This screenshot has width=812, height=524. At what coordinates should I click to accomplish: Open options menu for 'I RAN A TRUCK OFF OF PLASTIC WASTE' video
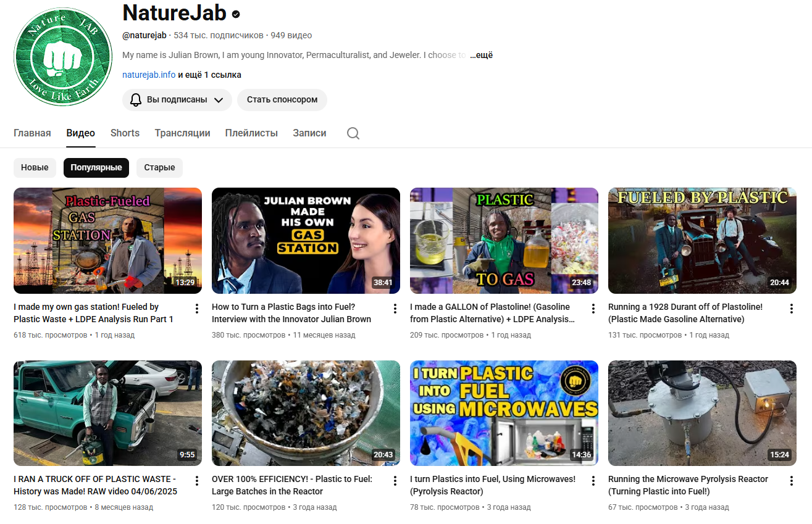pos(197,481)
